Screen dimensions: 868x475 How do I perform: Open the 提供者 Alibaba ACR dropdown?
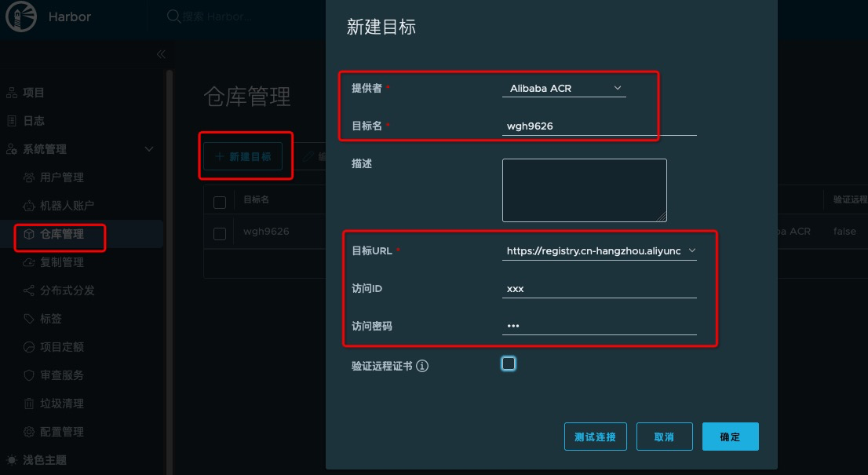(564, 88)
